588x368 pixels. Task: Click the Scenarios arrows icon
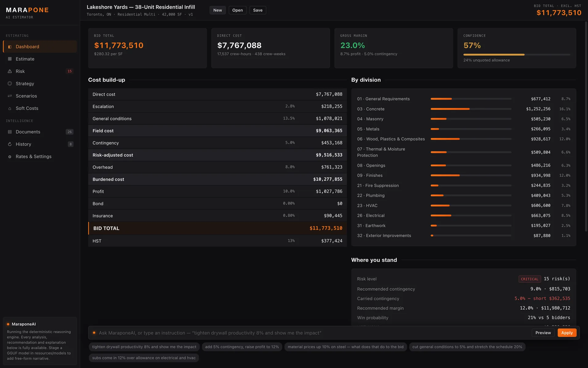click(10, 96)
